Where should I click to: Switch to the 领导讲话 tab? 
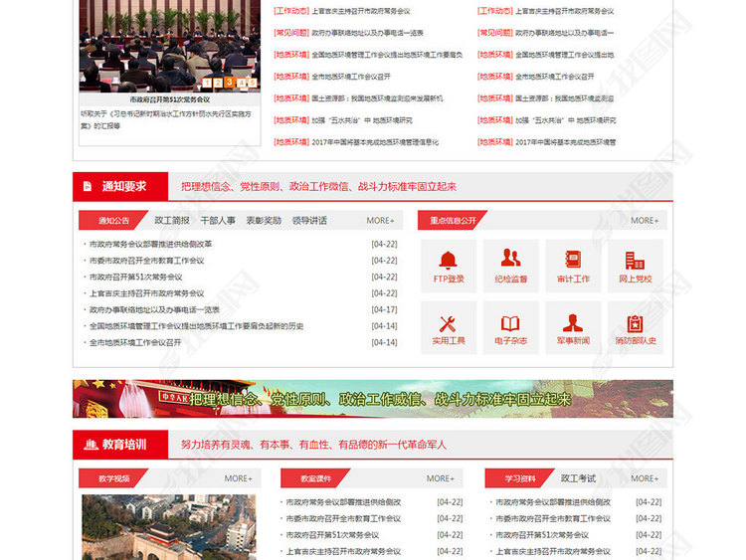[x=309, y=220]
